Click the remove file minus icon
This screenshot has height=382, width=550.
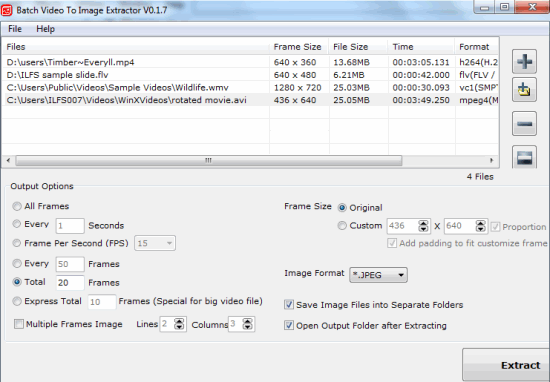click(x=524, y=123)
